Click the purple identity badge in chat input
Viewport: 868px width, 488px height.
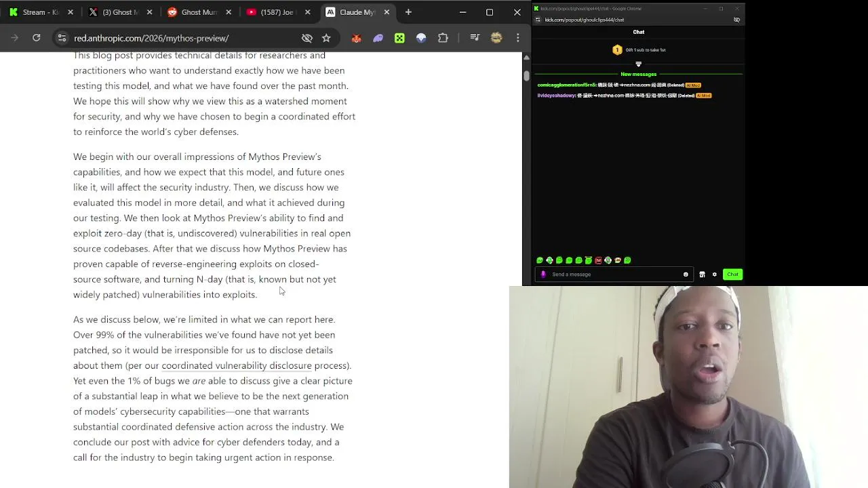pyautogui.click(x=543, y=274)
